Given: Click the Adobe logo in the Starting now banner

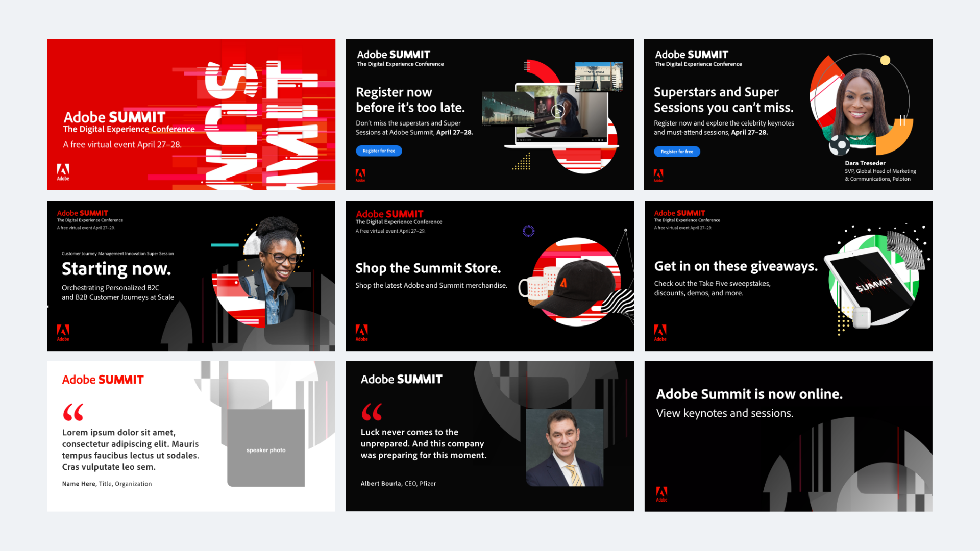Looking at the screenshot, I should click(x=63, y=333).
